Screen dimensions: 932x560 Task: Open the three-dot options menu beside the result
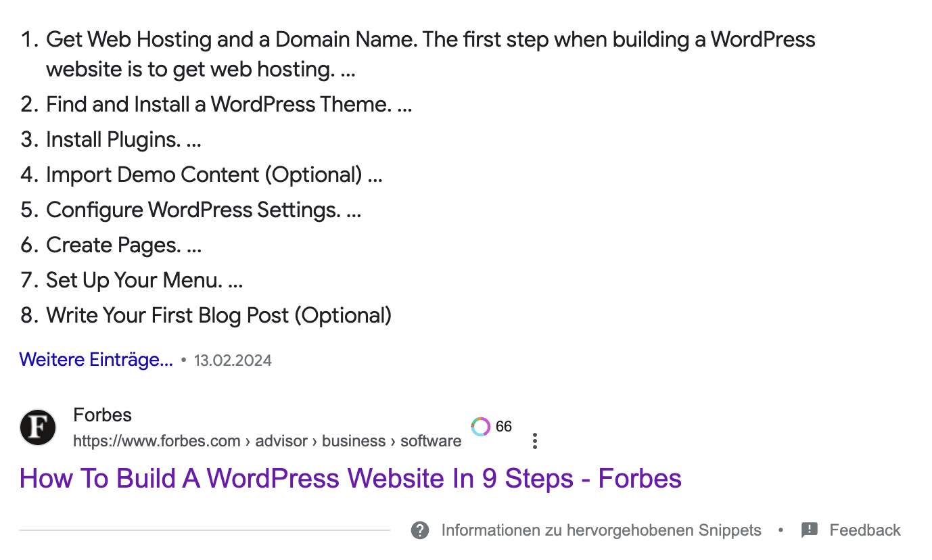point(534,440)
